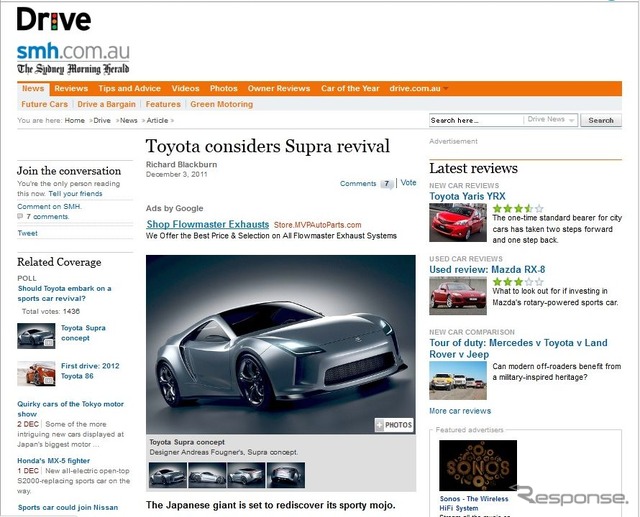640x517 pixels.
Task: Open Drive a Bargain sub-navigation link
Action: [106, 104]
